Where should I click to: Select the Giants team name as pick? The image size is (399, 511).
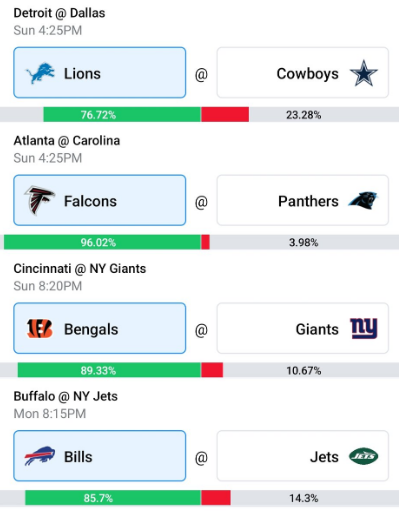point(317,329)
